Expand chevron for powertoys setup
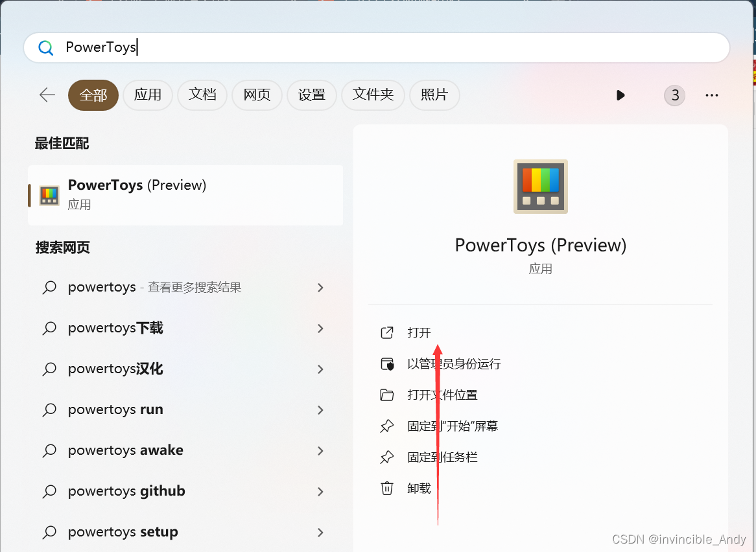 click(x=321, y=533)
